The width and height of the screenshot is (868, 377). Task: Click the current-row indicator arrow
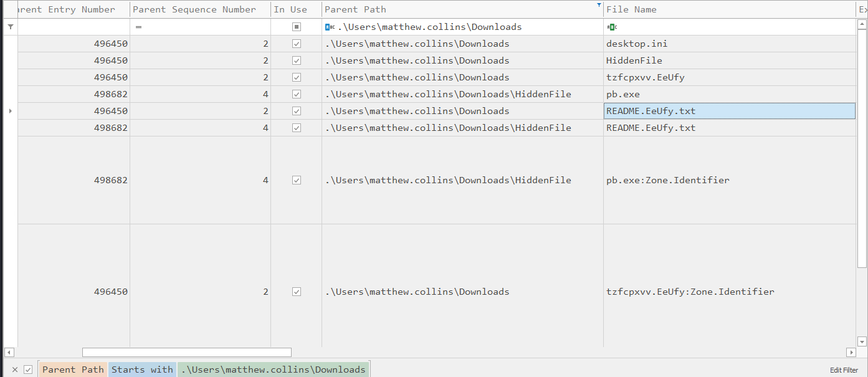(10, 111)
